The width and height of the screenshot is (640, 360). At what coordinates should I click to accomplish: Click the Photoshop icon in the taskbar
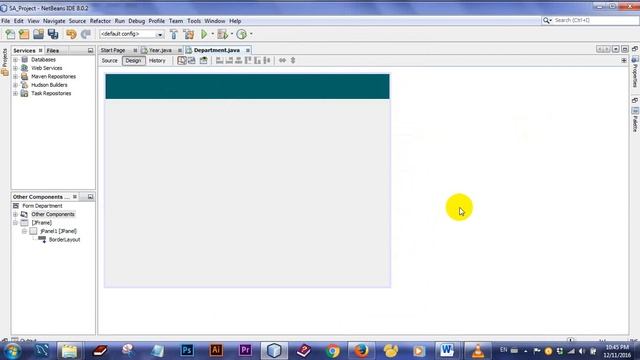click(187, 350)
